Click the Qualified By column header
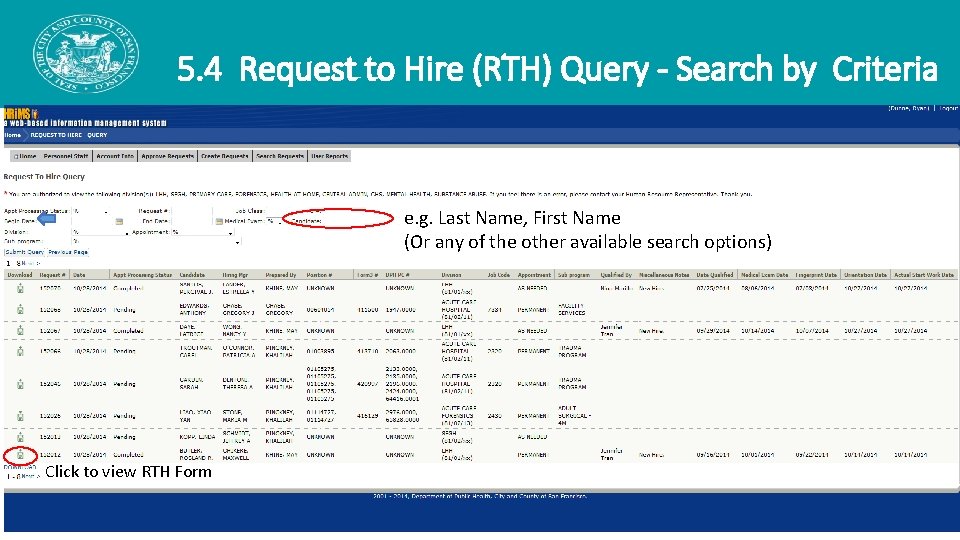This screenshot has width=960, height=540. click(x=616, y=275)
